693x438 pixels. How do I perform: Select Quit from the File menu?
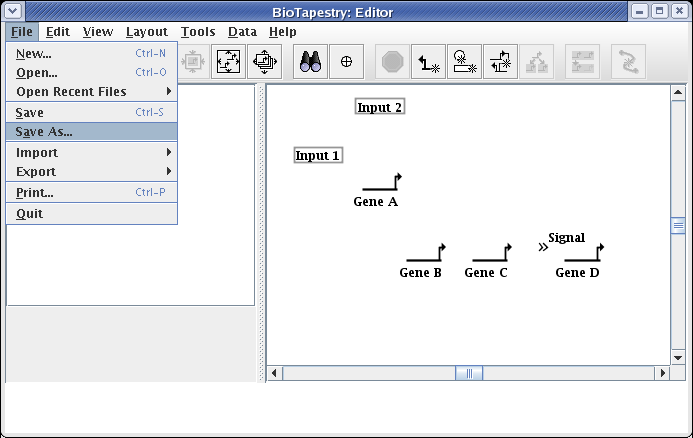pyautogui.click(x=30, y=214)
